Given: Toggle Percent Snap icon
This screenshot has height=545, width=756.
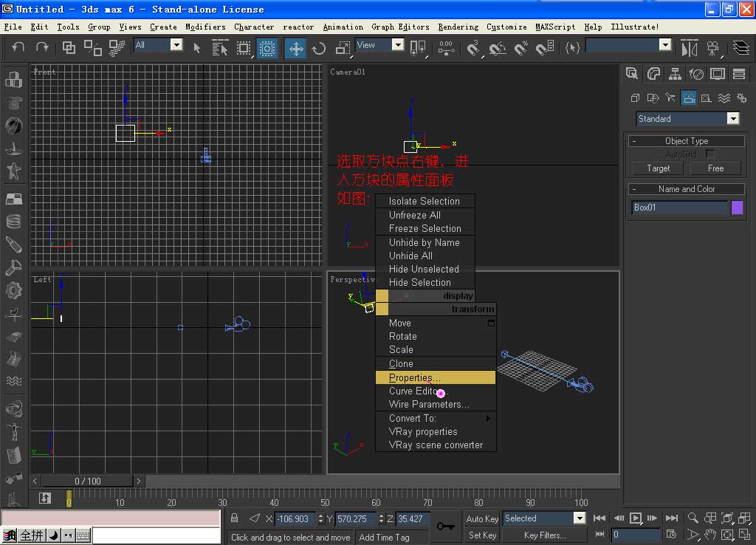Looking at the screenshot, I should [520, 48].
